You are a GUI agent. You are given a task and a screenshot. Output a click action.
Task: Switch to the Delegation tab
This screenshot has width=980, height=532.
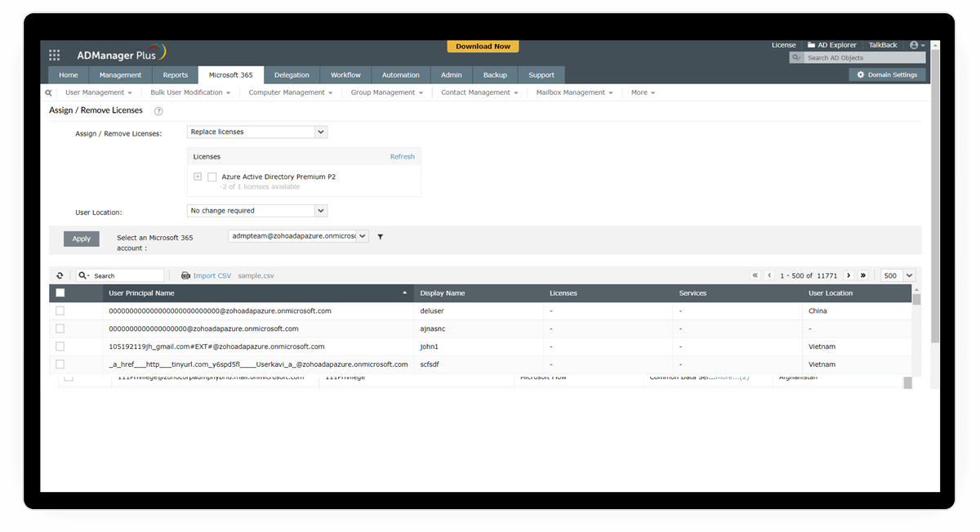point(292,75)
